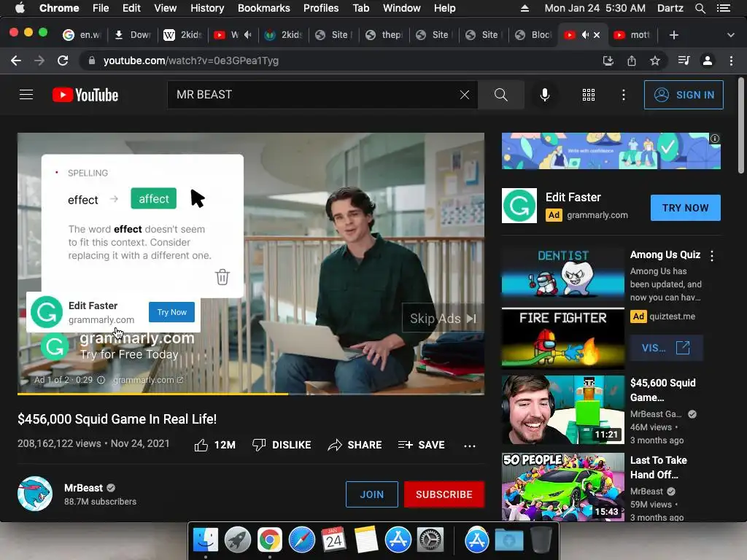Open Chrome profile avatar

tap(708, 61)
